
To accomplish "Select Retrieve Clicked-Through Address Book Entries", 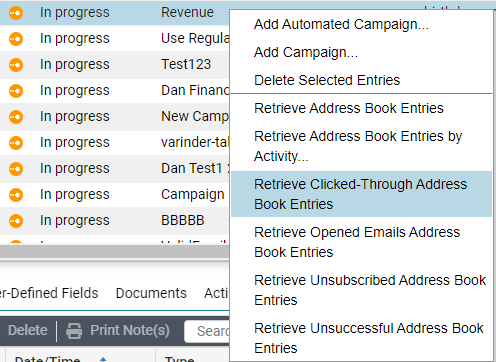I will click(361, 194).
